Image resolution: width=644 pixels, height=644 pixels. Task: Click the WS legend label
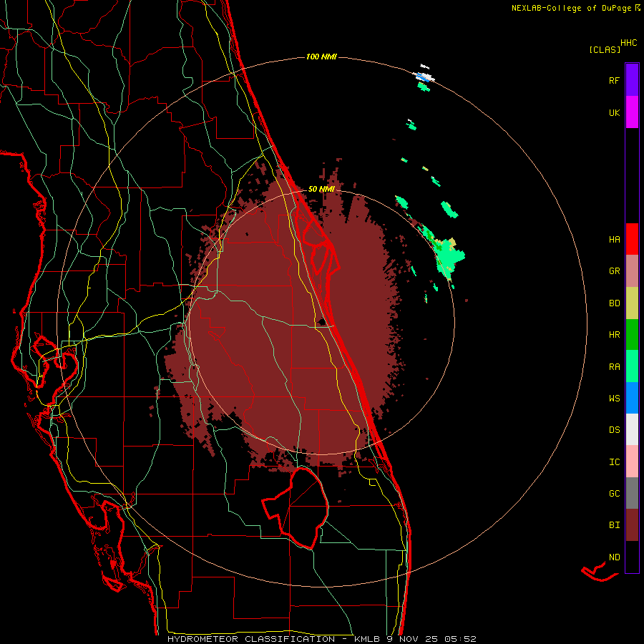614,399
